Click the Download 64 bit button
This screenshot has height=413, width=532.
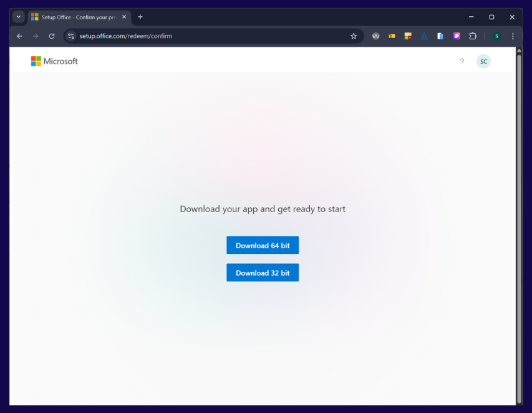pos(263,245)
